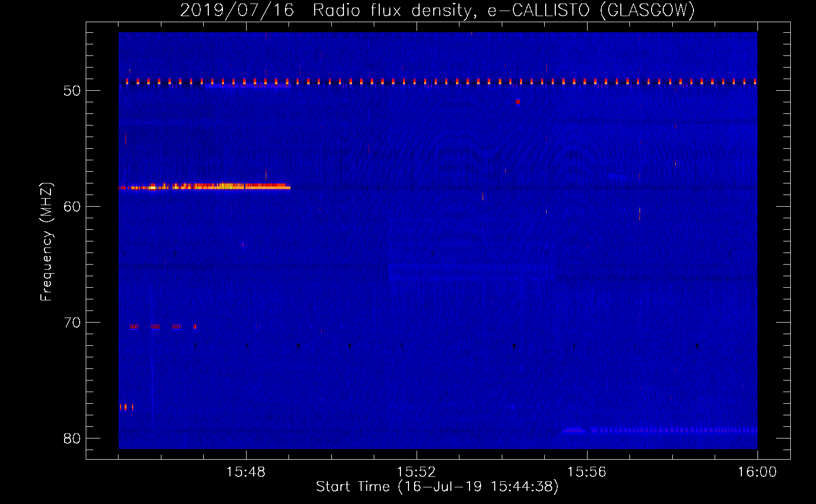Click the 16:00 time tick label
The image size is (816, 504).
click(757, 472)
